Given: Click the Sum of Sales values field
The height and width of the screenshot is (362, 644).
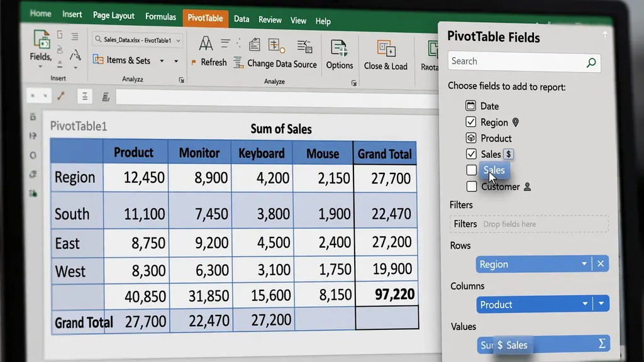Looking at the screenshot, I should (x=543, y=344).
